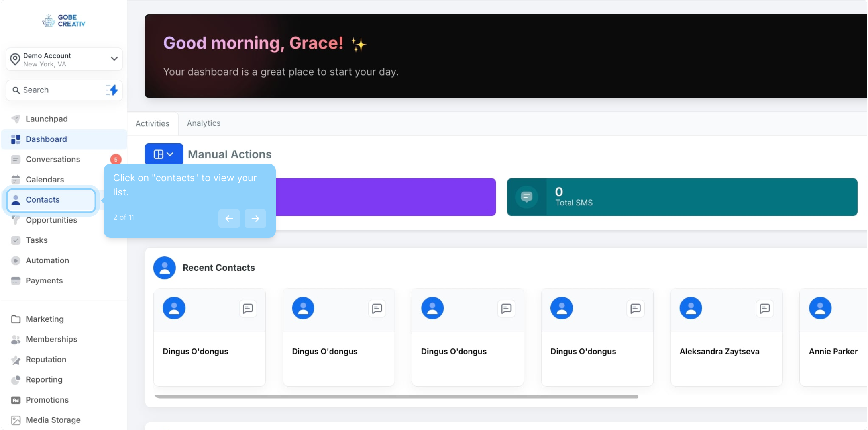This screenshot has width=868, height=430.
Task: Open the dashboard layout dropdown button
Action: click(x=164, y=154)
